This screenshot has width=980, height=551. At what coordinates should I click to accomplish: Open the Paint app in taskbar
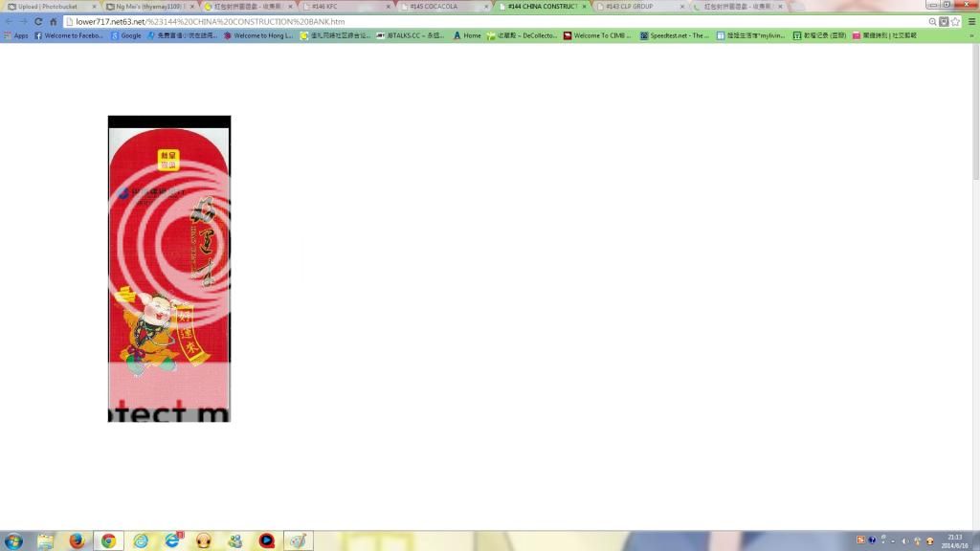pos(298,540)
